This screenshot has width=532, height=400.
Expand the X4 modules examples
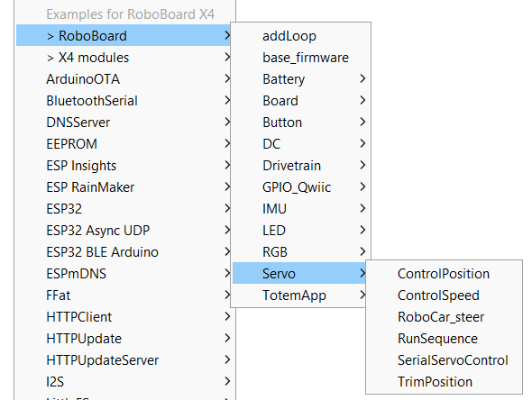click(x=124, y=58)
